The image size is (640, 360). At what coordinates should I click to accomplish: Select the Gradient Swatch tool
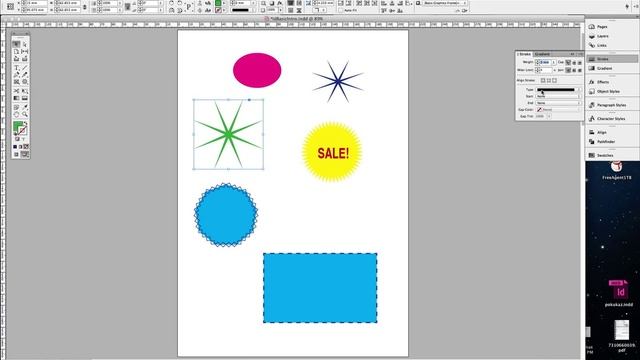click(16, 98)
